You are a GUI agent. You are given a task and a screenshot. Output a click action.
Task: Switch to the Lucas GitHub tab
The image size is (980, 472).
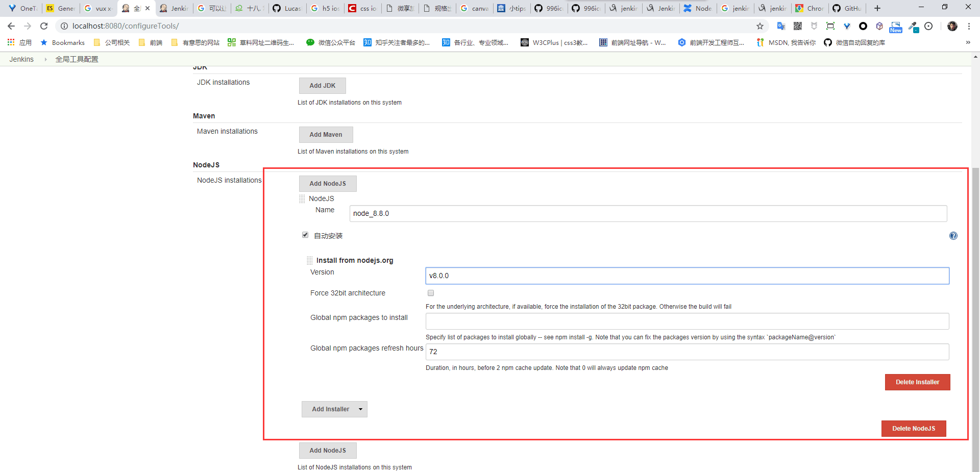pyautogui.click(x=287, y=8)
